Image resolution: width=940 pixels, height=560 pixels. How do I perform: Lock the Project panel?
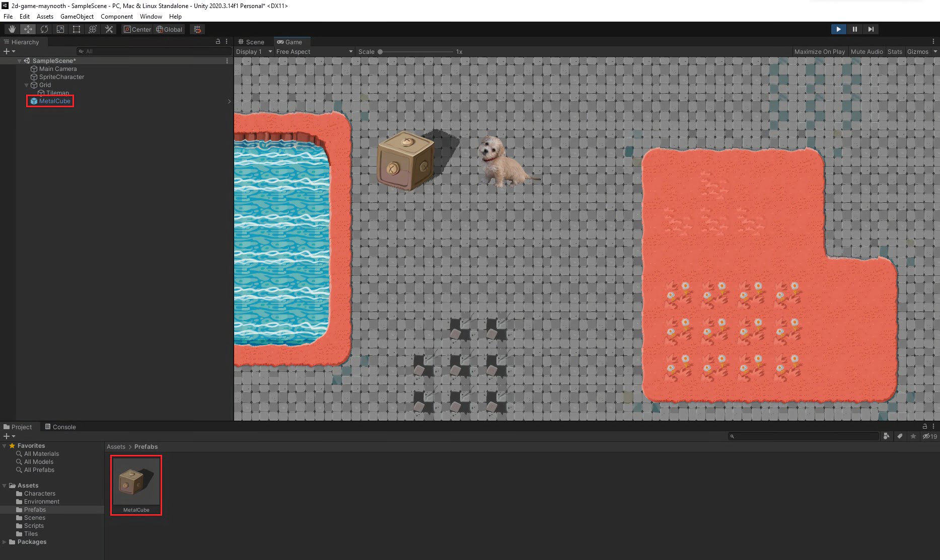924,426
